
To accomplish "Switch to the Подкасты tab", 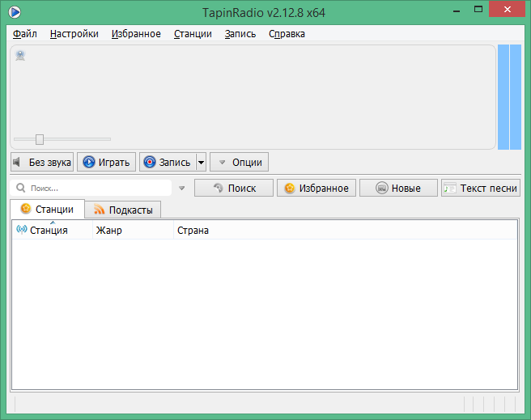I will point(122,210).
